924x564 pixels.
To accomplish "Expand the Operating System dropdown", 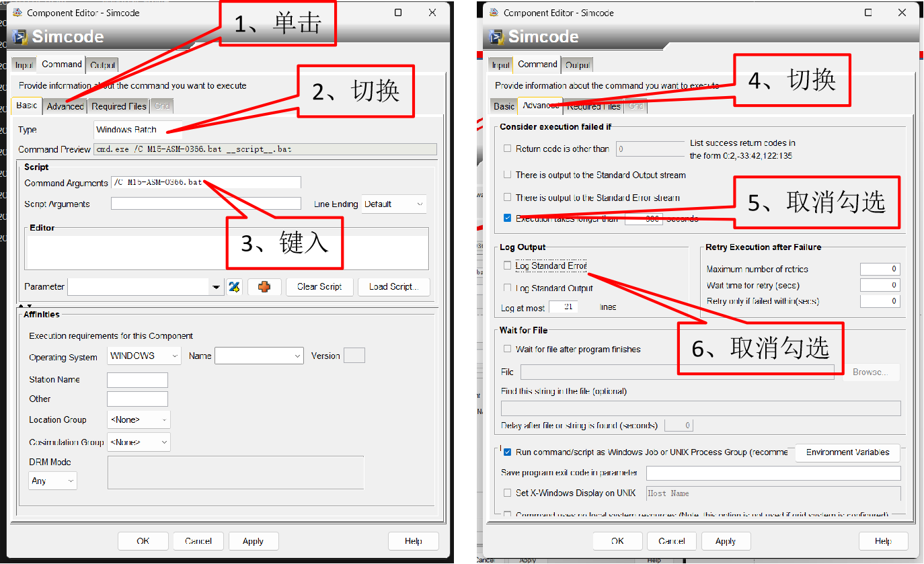I will pyautogui.click(x=144, y=356).
